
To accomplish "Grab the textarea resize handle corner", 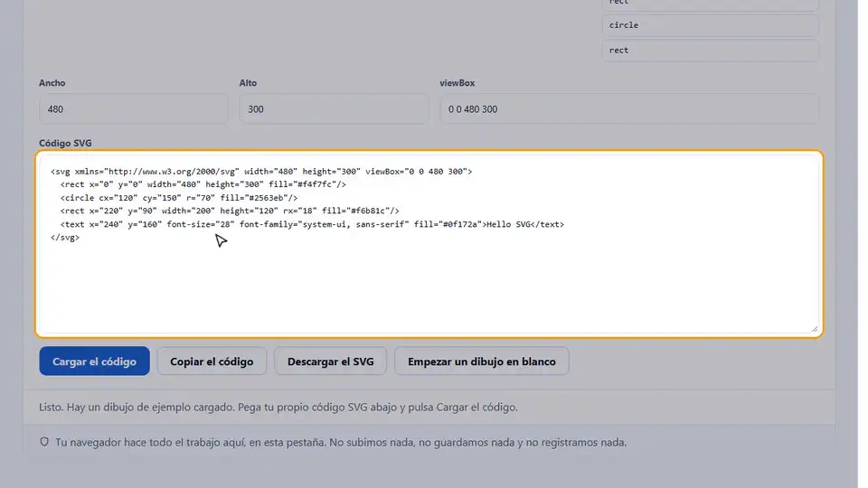I will click(x=815, y=329).
